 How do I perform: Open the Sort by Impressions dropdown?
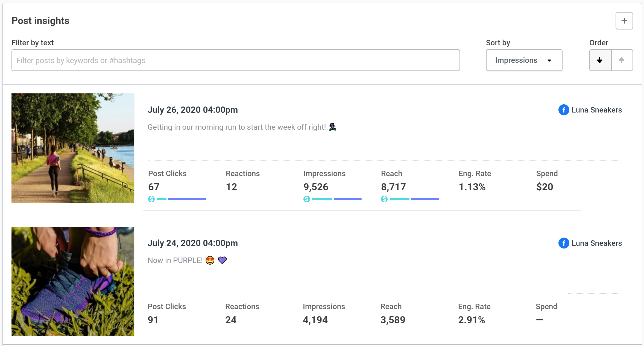524,60
